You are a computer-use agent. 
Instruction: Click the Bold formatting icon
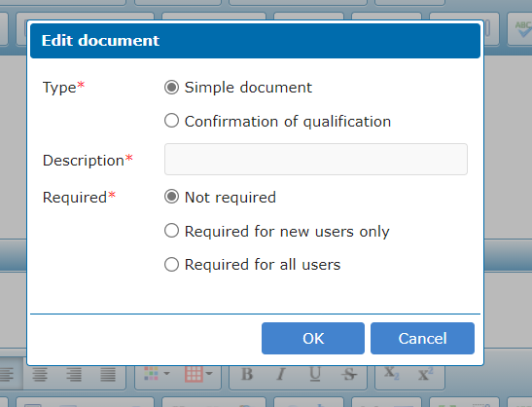pyautogui.click(x=247, y=374)
